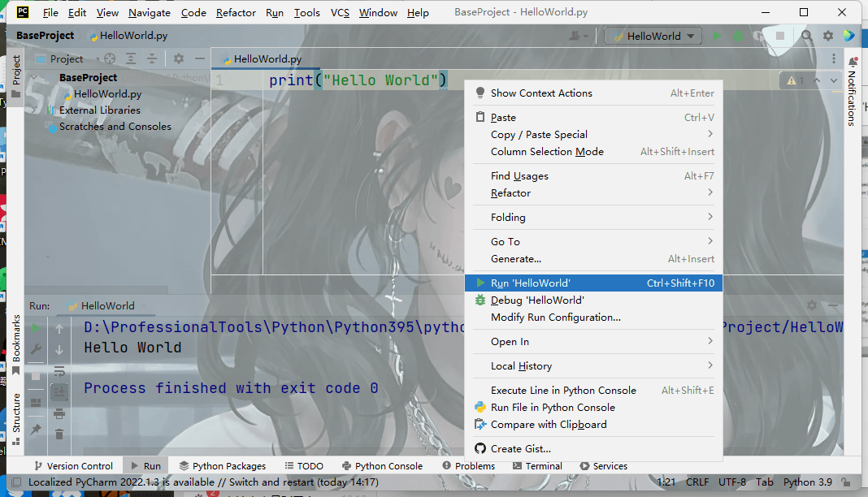Screen dimensions: 868x497
Task: Expand External Libraries tree node
Action: tap(34, 110)
